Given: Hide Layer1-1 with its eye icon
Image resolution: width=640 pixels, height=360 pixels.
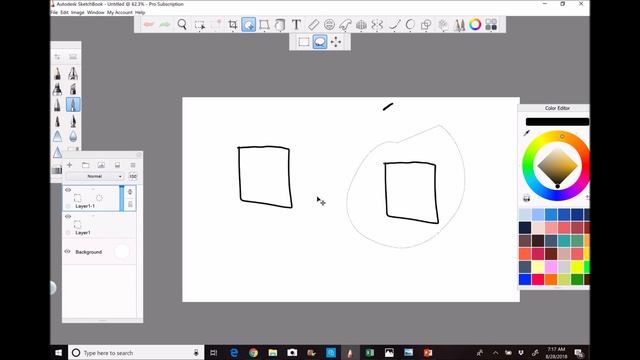Looking at the screenshot, I should [68, 190].
